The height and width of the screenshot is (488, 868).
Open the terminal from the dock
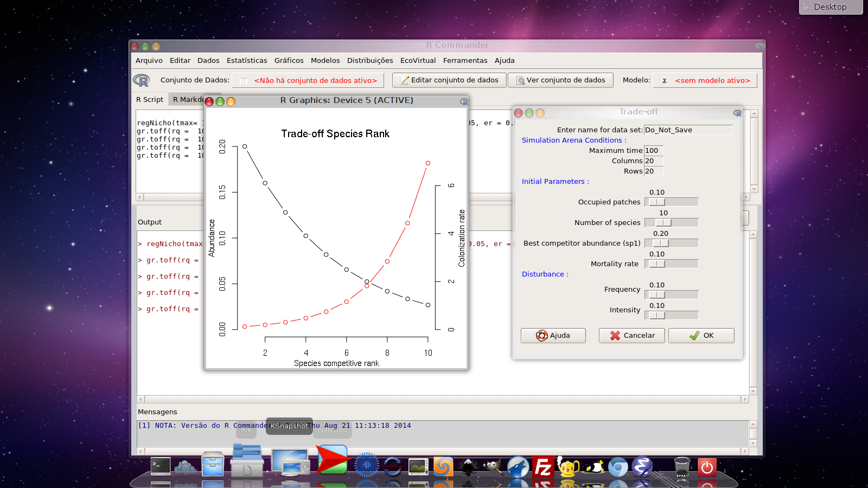tap(161, 466)
